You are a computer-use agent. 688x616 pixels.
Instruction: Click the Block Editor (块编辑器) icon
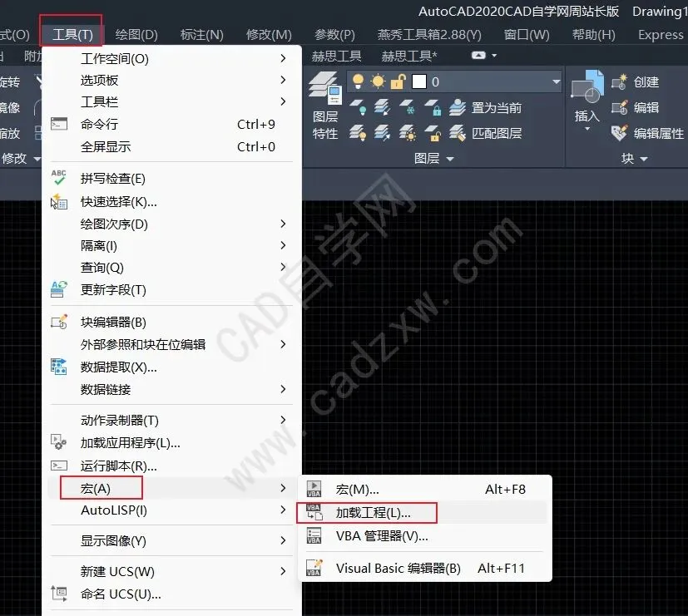(x=59, y=322)
